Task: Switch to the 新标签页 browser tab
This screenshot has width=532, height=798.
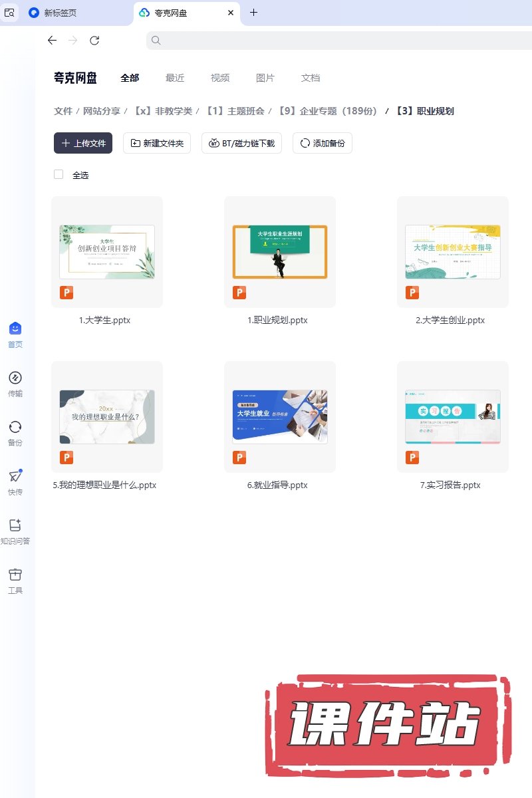Action: 60,13
